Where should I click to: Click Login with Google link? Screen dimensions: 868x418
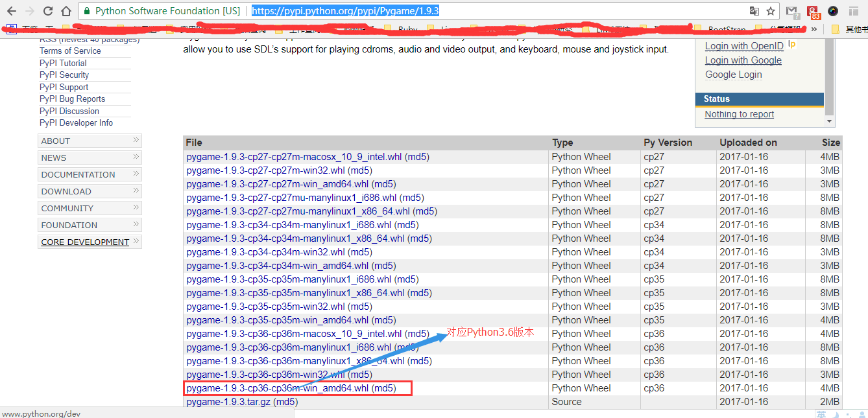pyautogui.click(x=743, y=60)
